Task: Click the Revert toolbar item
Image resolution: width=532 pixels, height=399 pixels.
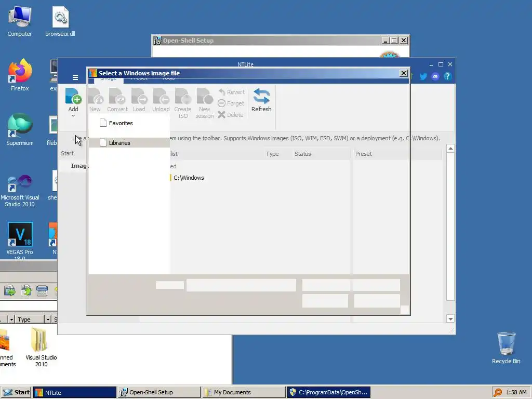Action: 231,92
